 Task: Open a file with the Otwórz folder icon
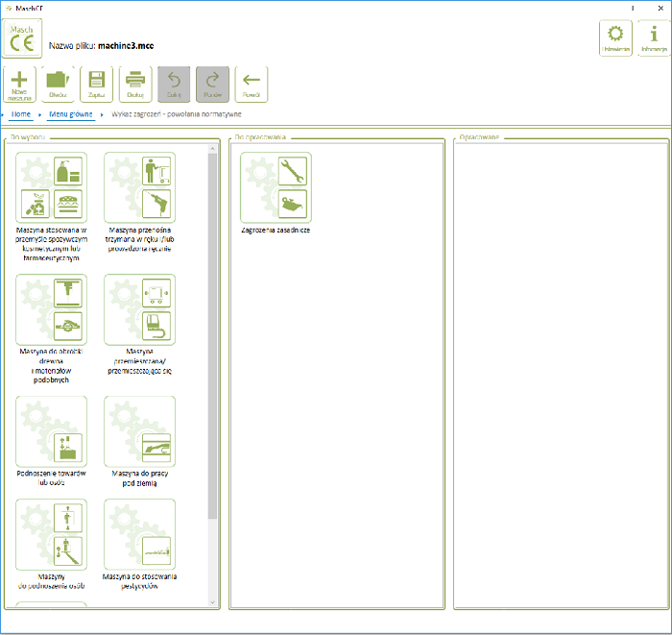pos(58,85)
